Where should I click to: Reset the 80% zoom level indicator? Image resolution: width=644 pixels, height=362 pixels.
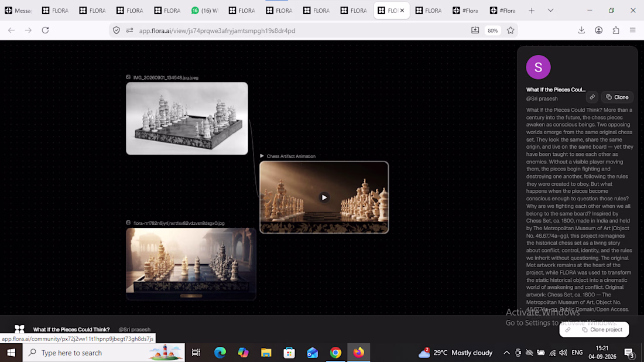[493, 30]
